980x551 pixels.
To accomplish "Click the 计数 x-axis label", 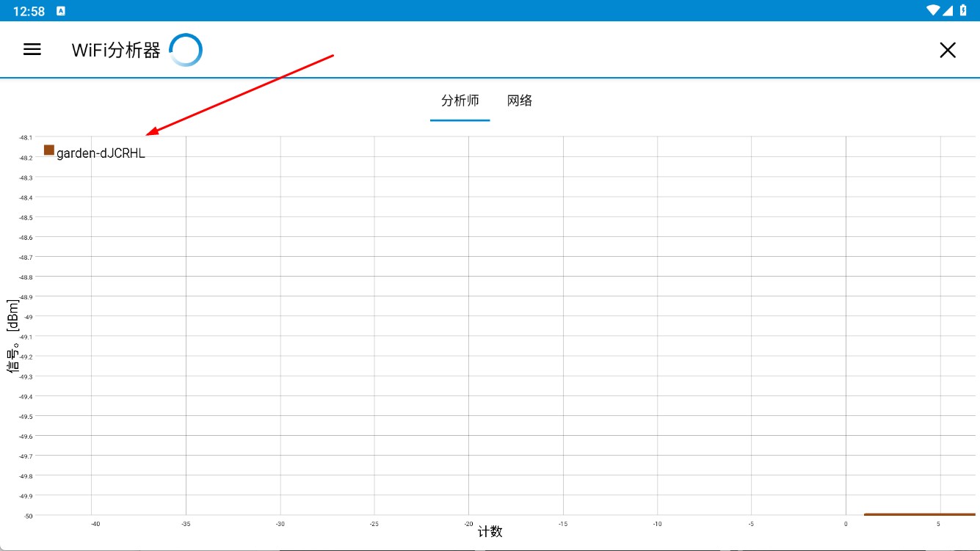I will click(490, 532).
